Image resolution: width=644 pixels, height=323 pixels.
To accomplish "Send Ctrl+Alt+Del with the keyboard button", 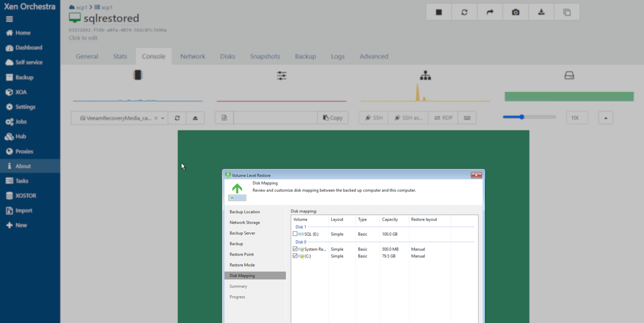I will 467,118.
